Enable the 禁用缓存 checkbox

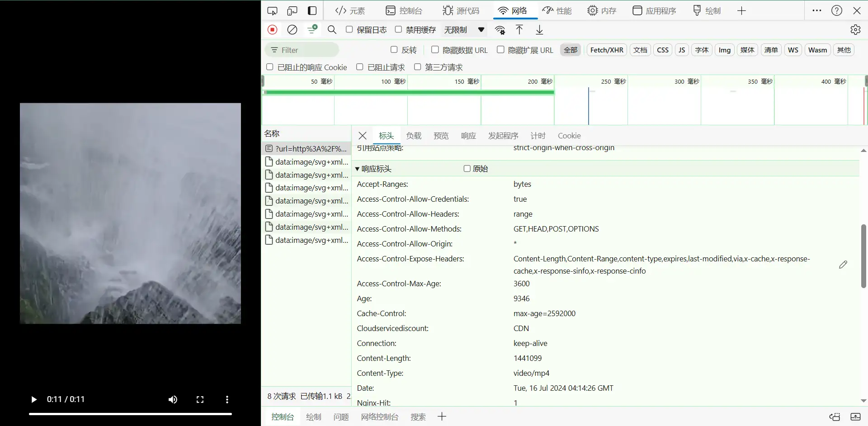pos(398,29)
